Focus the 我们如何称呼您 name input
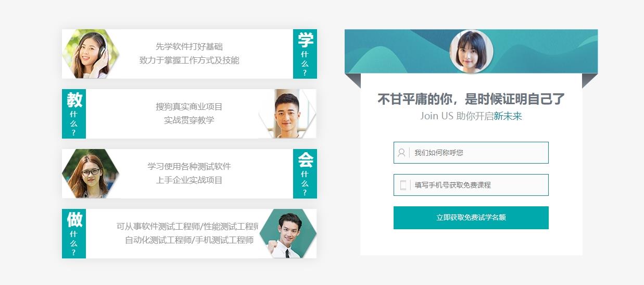Screen dimensions: 644x285 click(x=471, y=153)
